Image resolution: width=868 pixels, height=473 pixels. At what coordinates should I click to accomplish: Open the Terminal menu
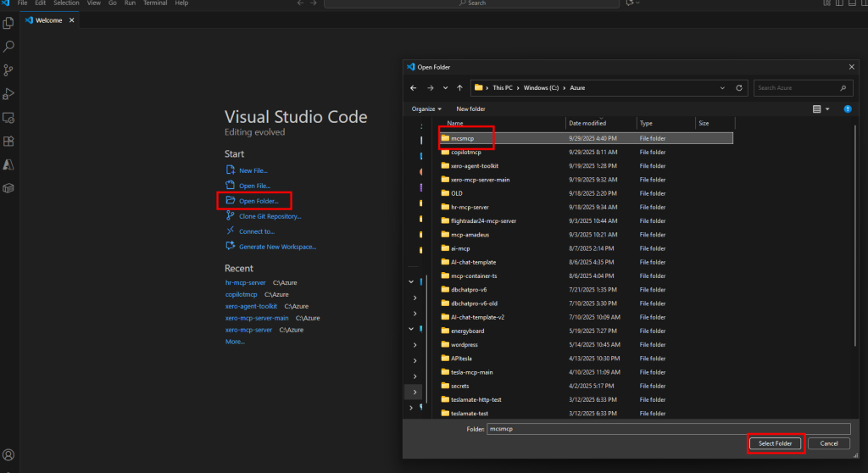155,3
